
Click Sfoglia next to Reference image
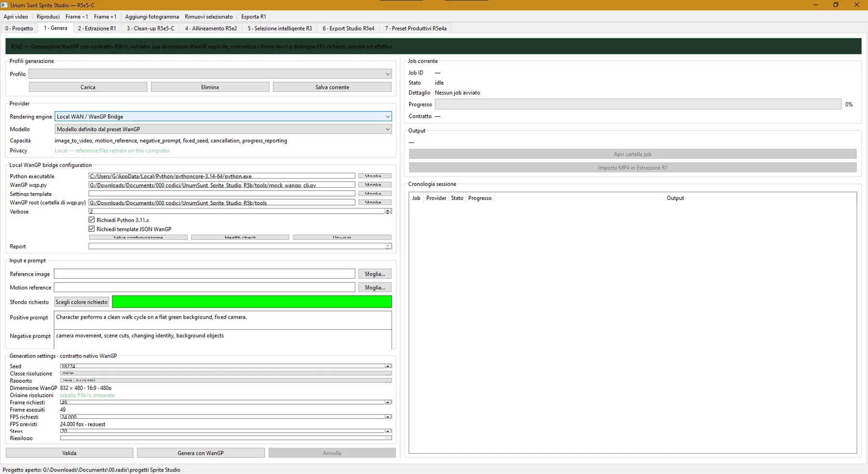(375, 274)
